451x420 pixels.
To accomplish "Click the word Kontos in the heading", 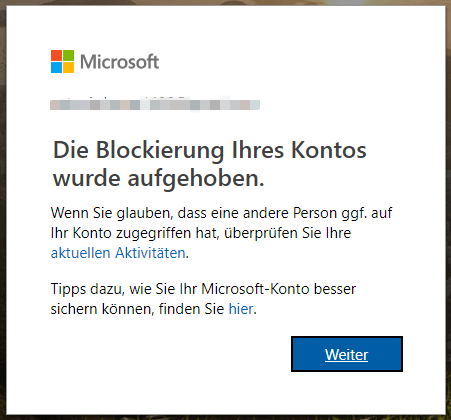I will tap(329, 150).
